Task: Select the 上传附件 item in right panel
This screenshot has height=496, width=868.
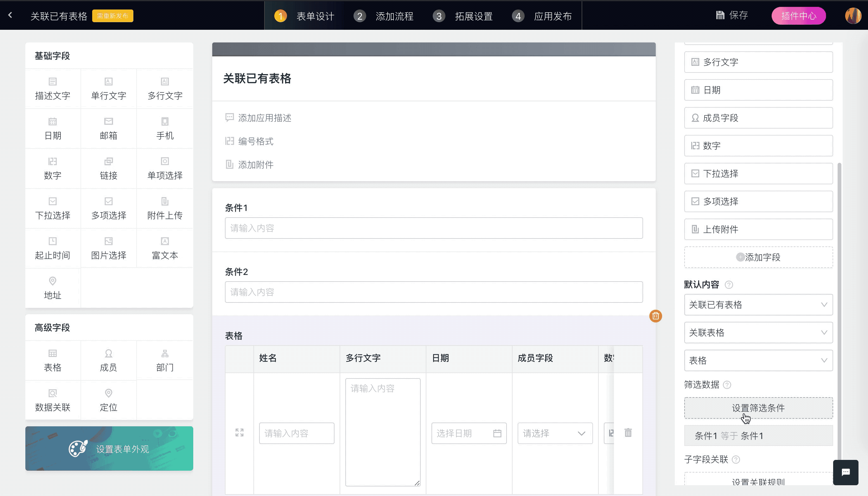Action: [x=758, y=229]
